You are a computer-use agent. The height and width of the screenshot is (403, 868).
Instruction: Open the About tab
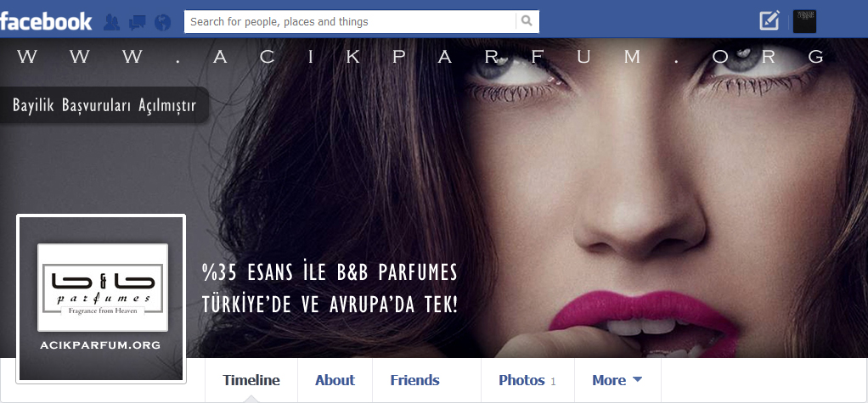(335, 380)
